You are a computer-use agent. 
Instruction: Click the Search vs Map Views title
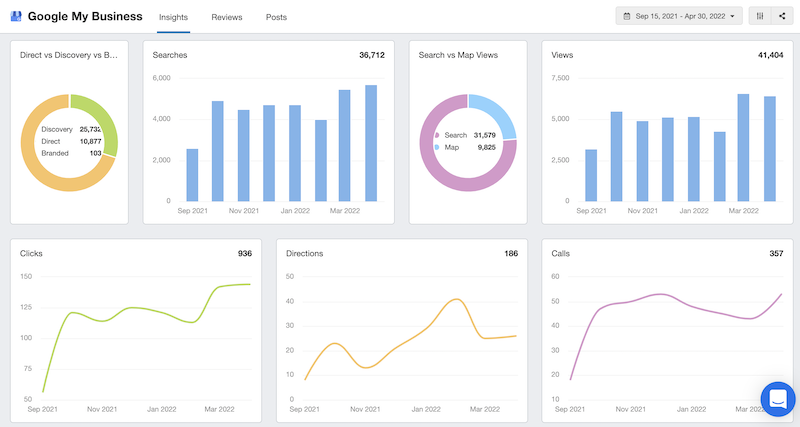click(x=458, y=55)
